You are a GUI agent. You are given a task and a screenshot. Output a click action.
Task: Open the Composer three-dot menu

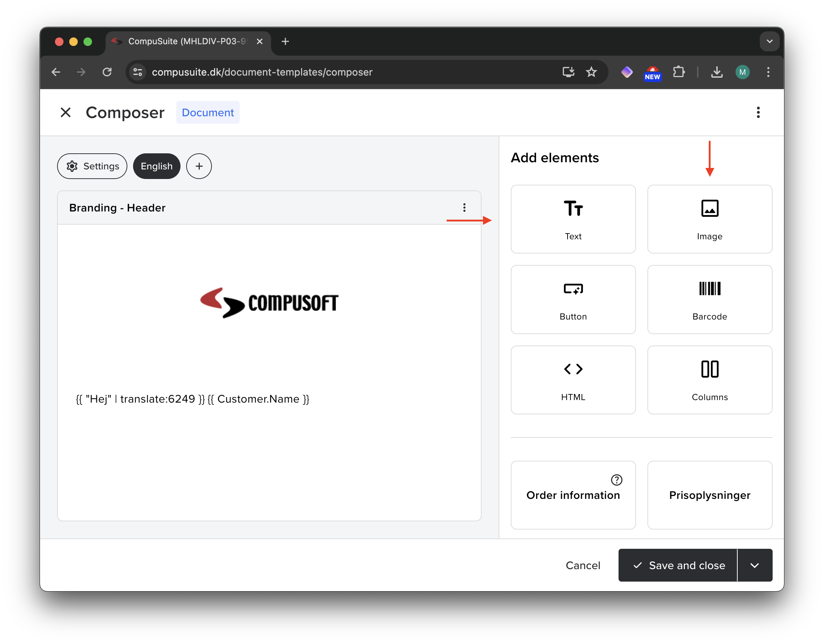758,112
